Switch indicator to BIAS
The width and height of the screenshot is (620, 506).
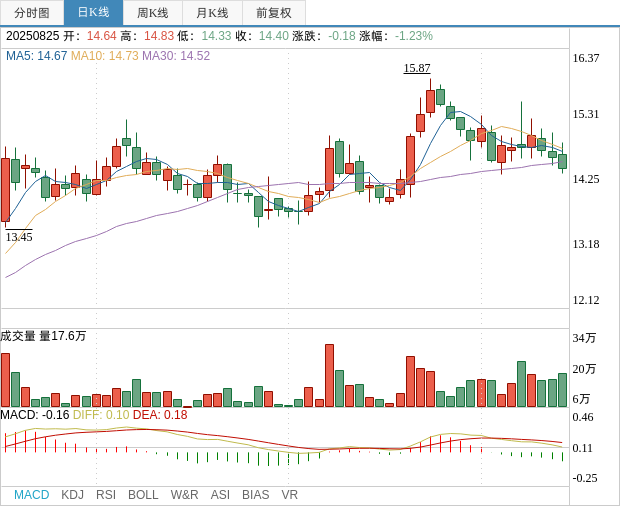(x=255, y=495)
